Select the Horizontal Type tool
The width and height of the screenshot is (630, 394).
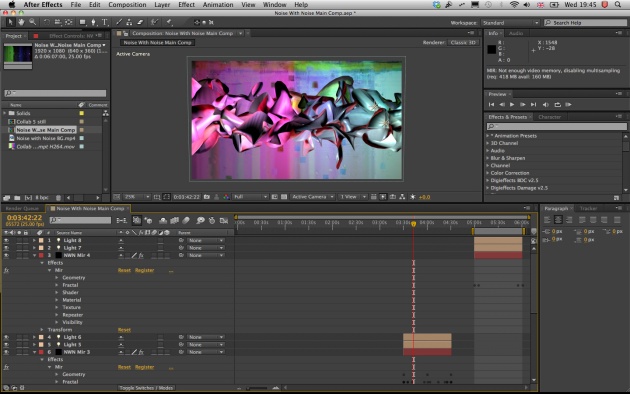(x=104, y=22)
